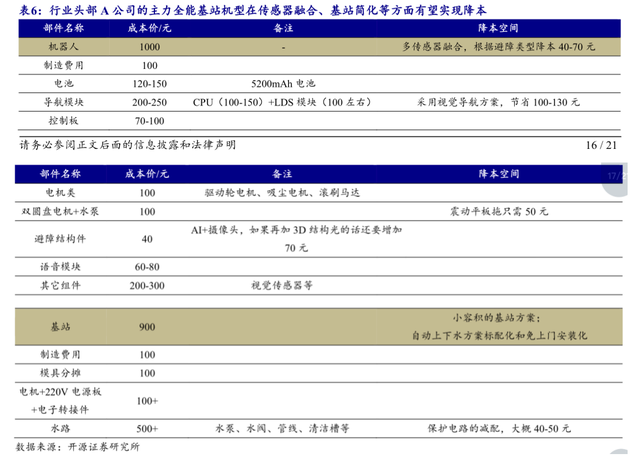Select the 避障结构件 row label
This screenshot has height=464, width=640.
click(x=60, y=239)
